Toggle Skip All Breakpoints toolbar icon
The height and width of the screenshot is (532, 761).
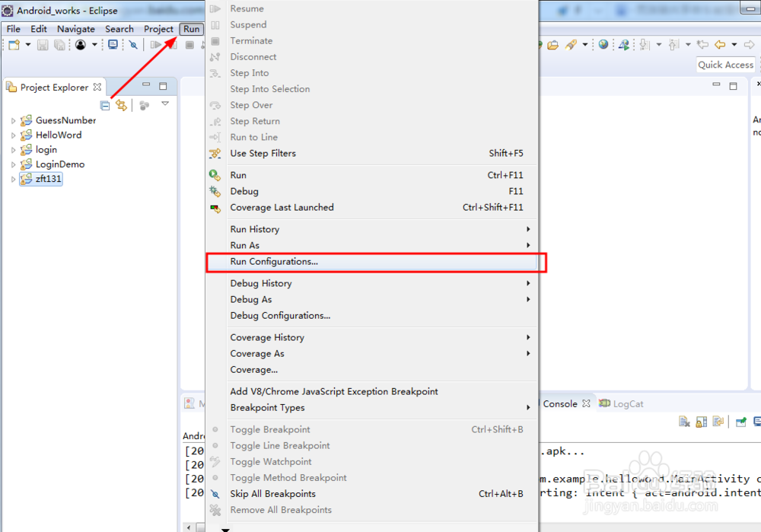pos(133,45)
